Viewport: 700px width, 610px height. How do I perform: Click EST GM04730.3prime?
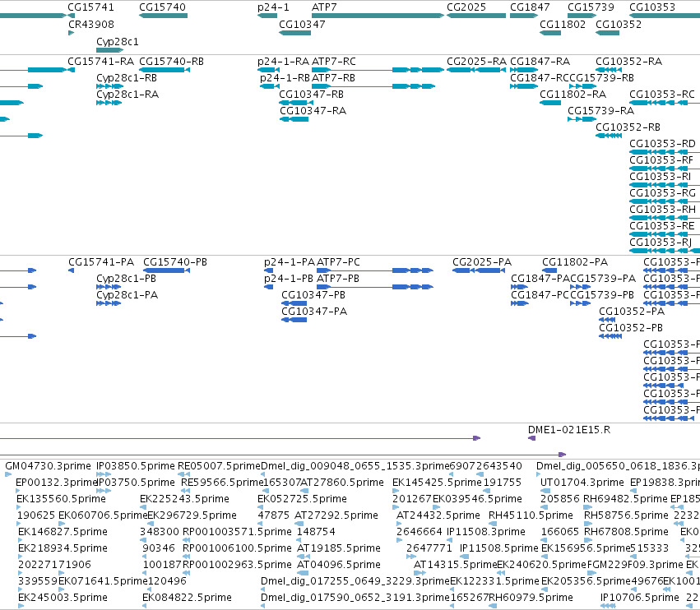[49, 466]
